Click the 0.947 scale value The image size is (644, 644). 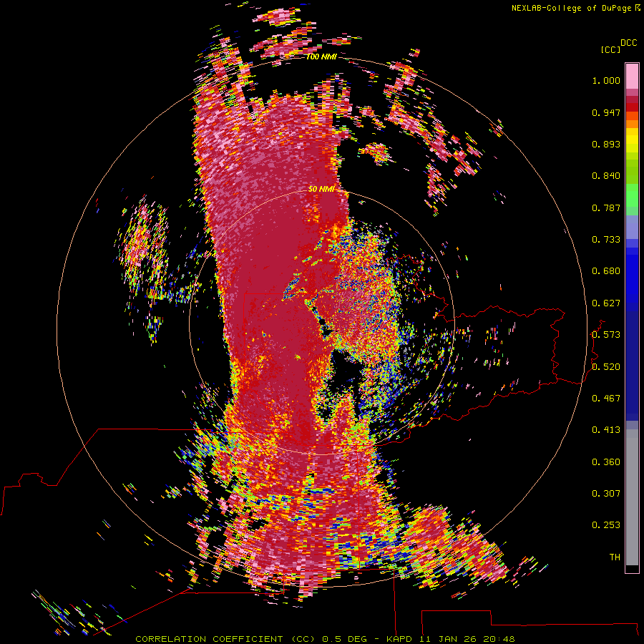[x=606, y=112]
